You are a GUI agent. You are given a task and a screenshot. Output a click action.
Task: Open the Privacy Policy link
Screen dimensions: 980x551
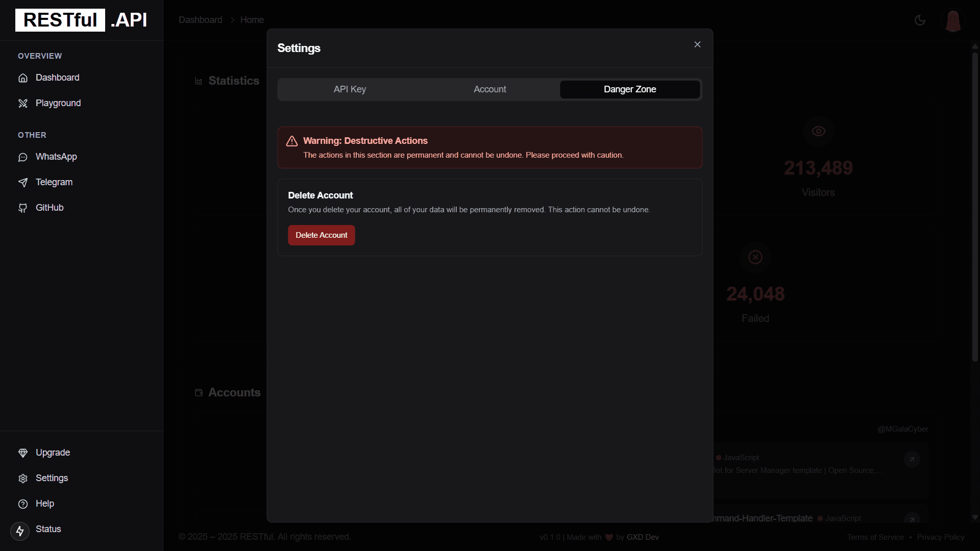point(940,537)
